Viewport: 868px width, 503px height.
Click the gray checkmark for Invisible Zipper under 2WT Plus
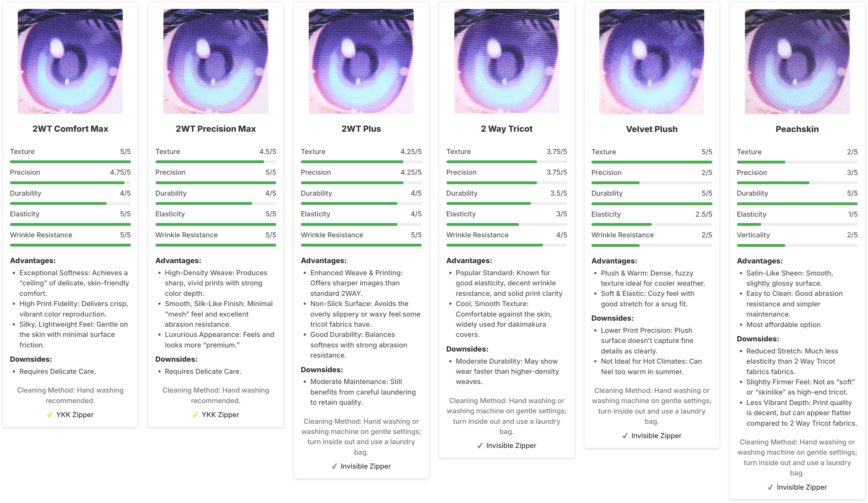coord(334,466)
